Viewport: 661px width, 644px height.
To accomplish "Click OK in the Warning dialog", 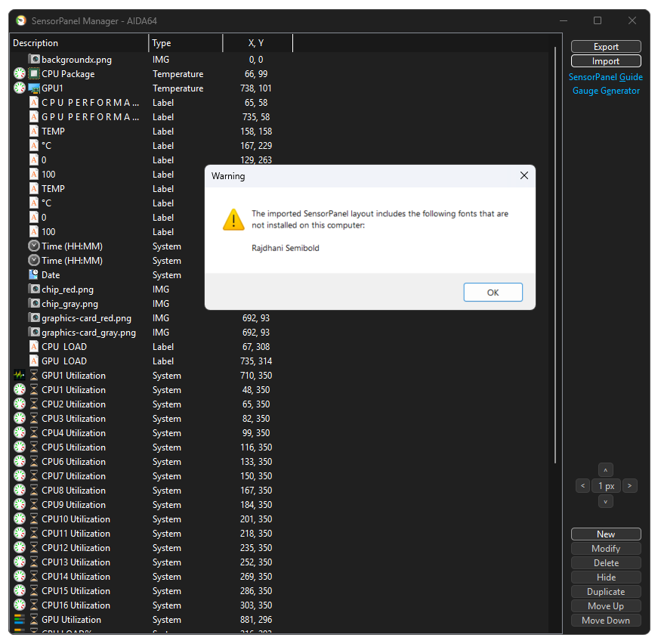I will point(493,293).
